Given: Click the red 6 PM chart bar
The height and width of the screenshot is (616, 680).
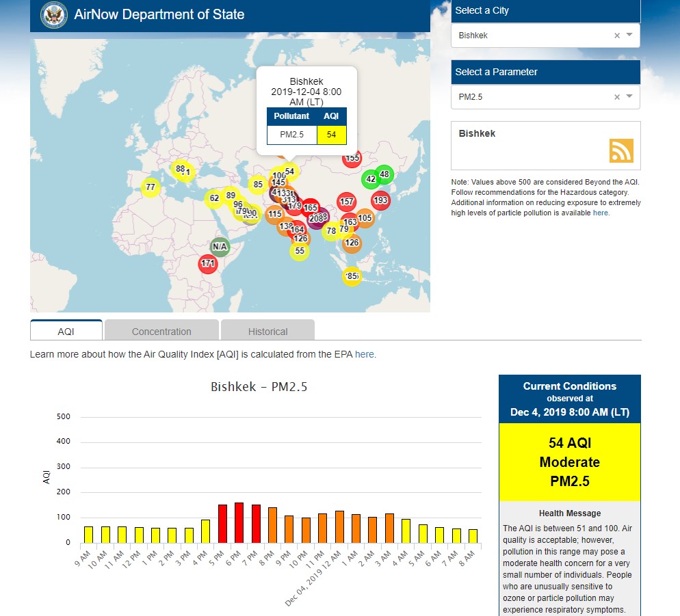Looking at the screenshot, I should point(239,523).
